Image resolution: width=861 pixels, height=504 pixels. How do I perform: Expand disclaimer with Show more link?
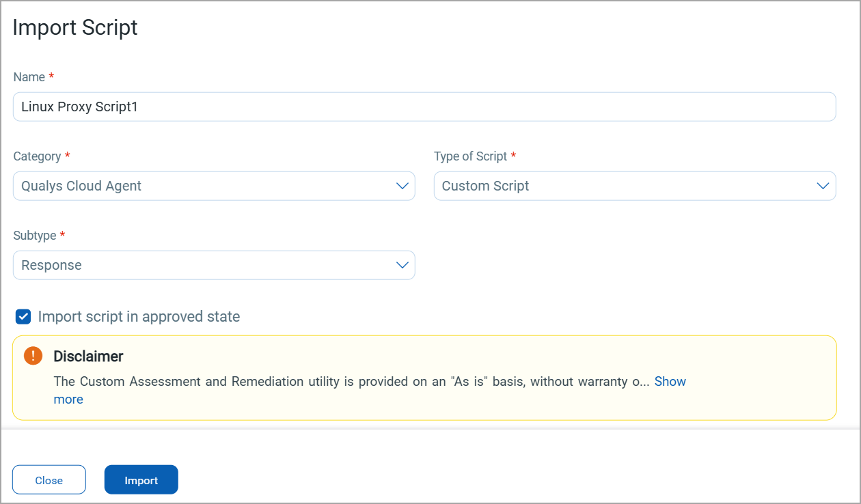[670, 381]
